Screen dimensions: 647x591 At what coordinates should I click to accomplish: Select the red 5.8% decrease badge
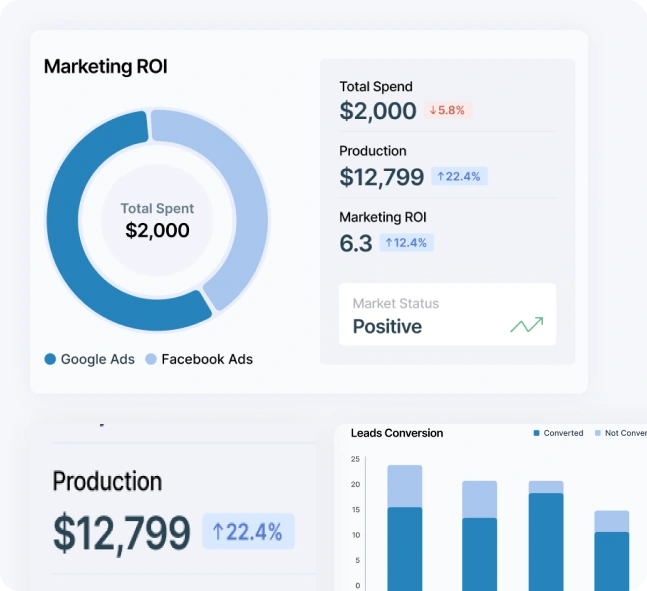click(x=447, y=111)
